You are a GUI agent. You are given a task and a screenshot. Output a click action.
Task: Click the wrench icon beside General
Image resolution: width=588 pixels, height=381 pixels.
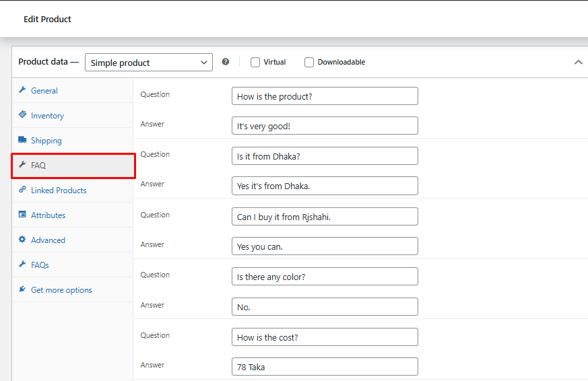[22, 90]
